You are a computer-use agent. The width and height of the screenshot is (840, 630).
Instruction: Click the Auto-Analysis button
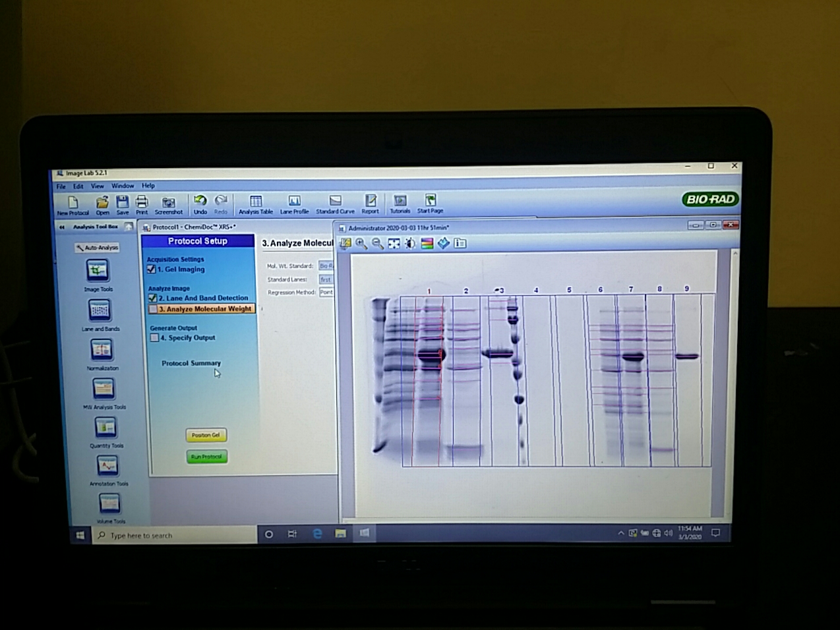click(x=97, y=248)
